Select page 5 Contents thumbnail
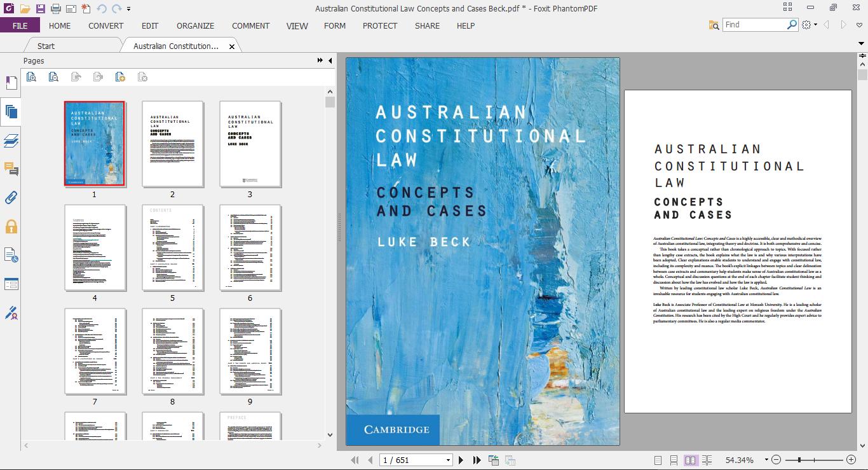Screen dimensions: 868x470 (x=172, y=248)
